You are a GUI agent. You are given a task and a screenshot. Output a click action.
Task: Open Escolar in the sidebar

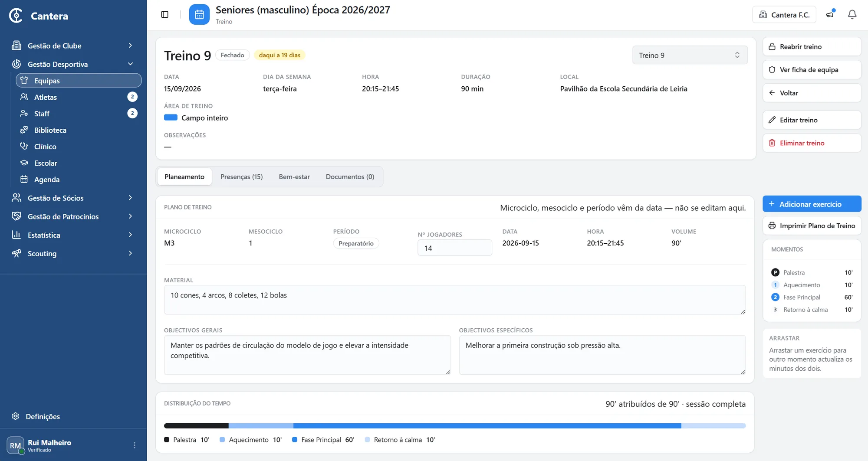[x=79, y=163]
